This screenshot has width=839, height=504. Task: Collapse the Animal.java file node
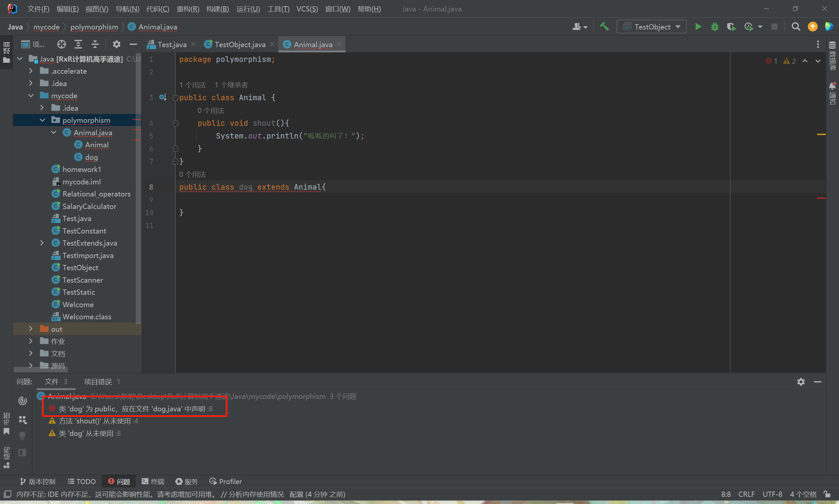pos(53,132)
